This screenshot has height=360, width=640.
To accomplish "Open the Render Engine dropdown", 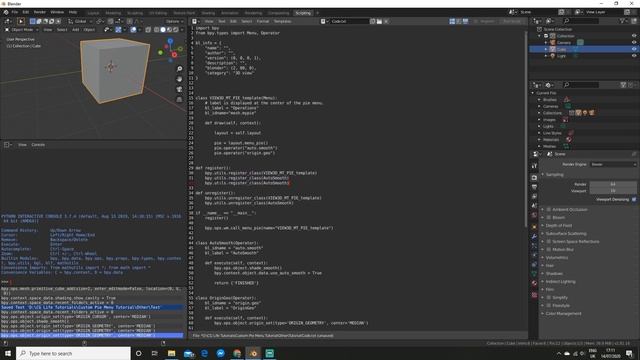I will pyautogui.click(x=613, y=164).
